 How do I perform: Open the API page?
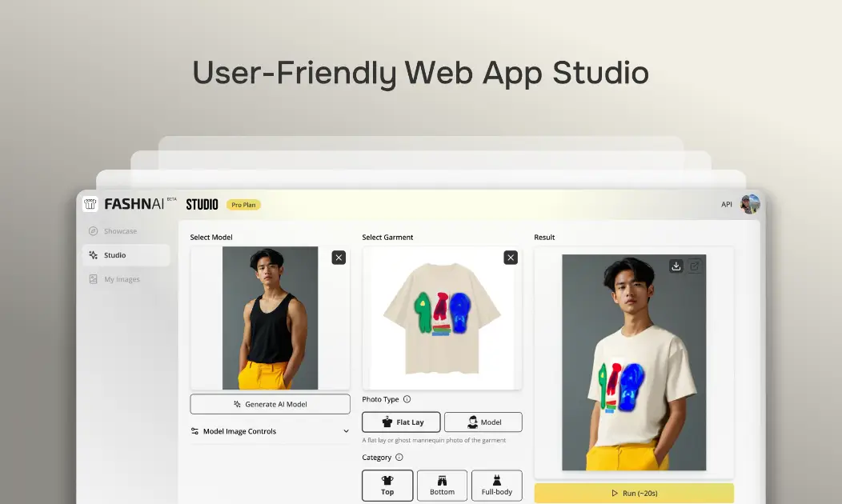pos(726,204)
